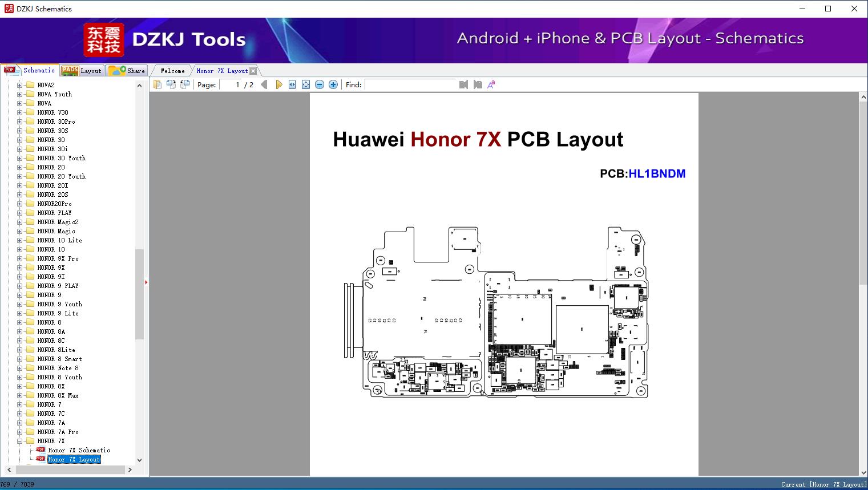Click the document viewer's scroll up arrow

863,98
